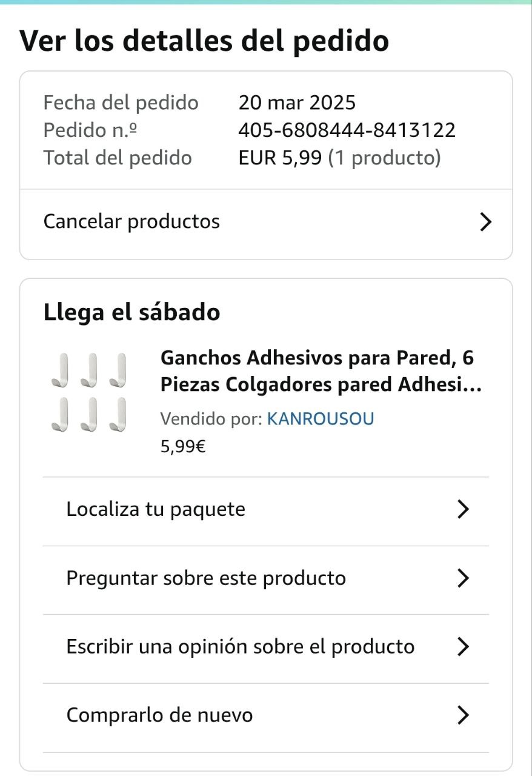Click the 5,99€ product price

click(x=183, y=447)
